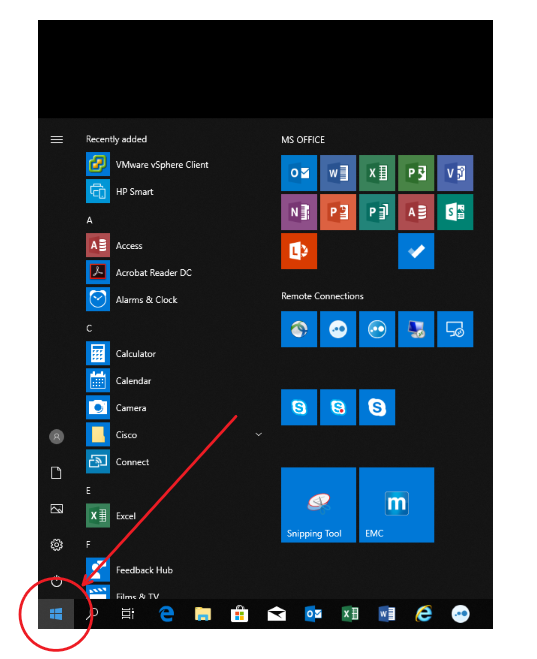Open the SharePoint tile
Viewport: 537px width, 659px height.
pos(455,212)
